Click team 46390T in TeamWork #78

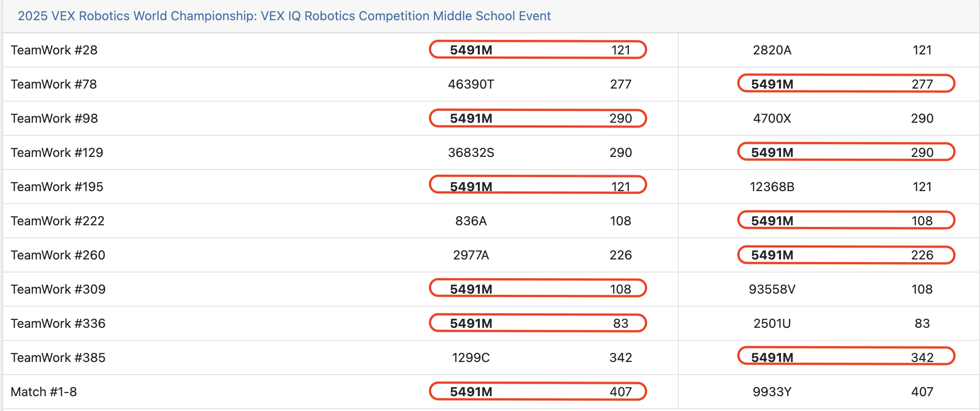coord(471,84)
